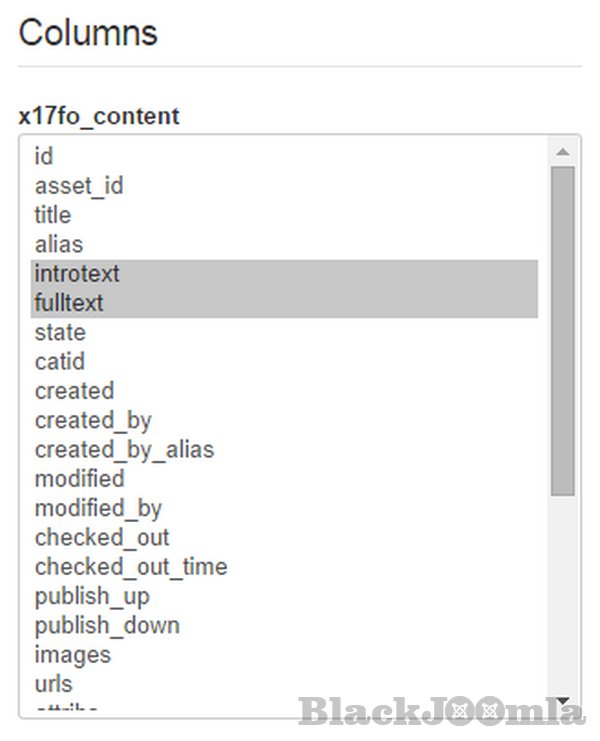Select the images column

[x=73, y=654]
